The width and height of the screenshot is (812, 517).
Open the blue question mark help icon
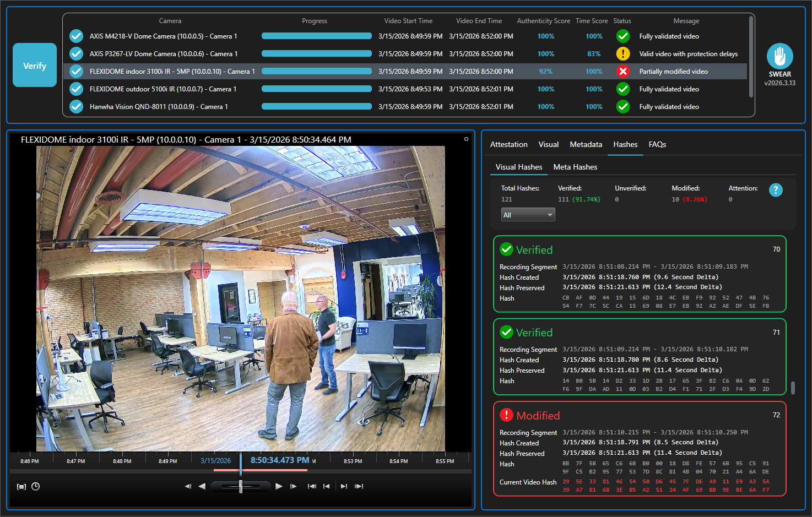click(776, 190)
